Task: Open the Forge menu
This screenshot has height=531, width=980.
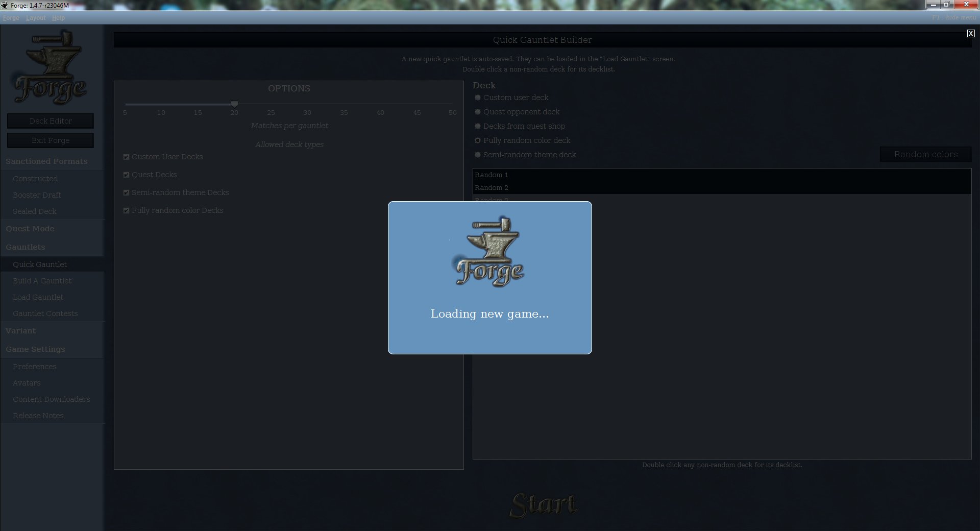Action: coord(11,18)
